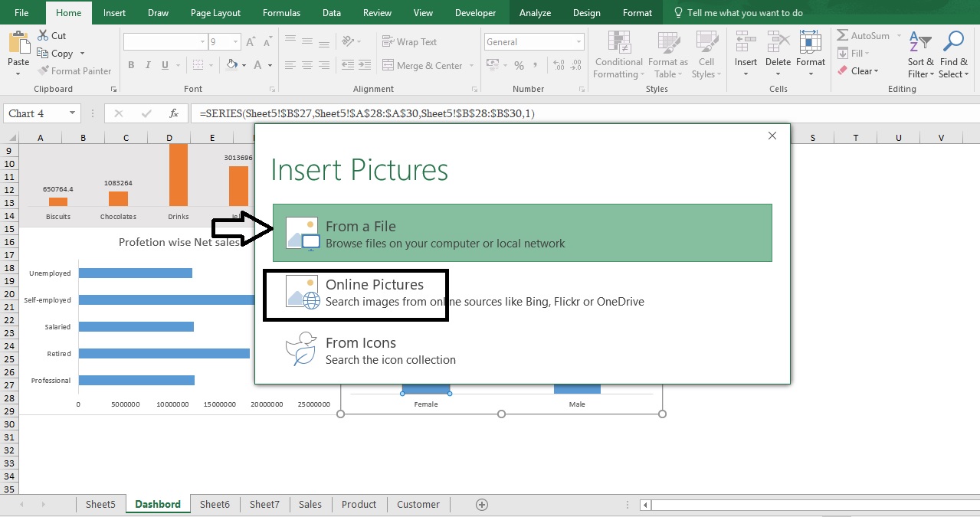Click the Copy button in Clipboard group
Screen dimensions: 980x517
point(54,54)
